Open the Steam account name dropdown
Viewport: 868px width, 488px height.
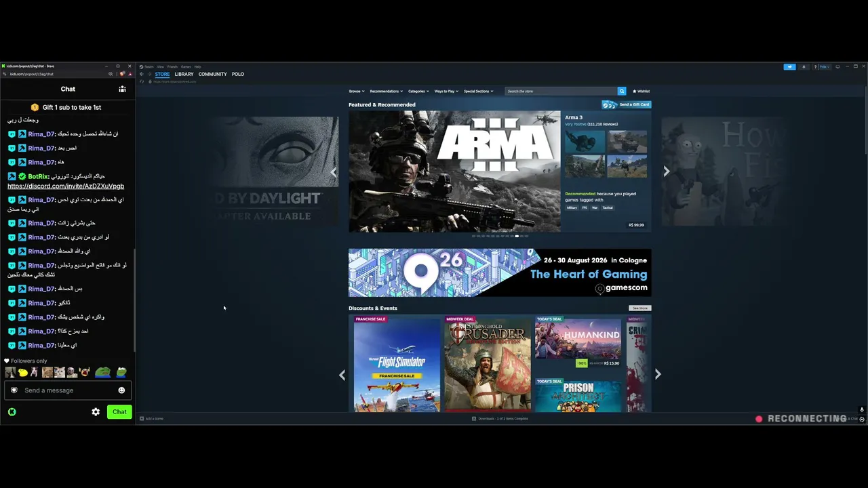tap(825, 66)
